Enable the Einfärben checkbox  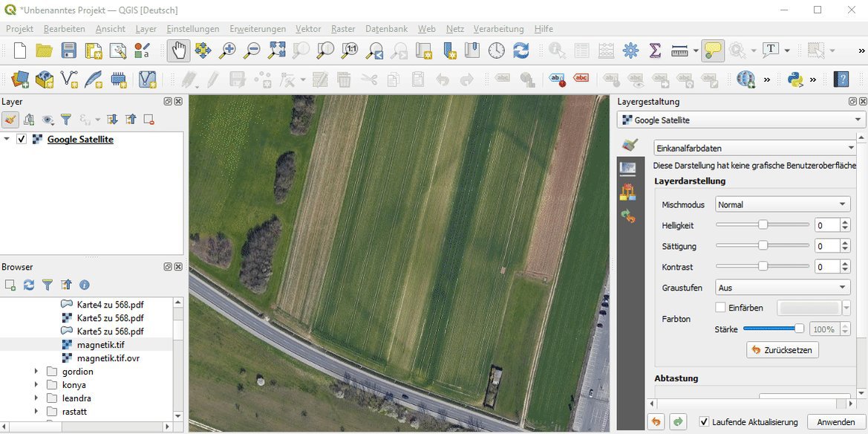click(x=720, y=308)
